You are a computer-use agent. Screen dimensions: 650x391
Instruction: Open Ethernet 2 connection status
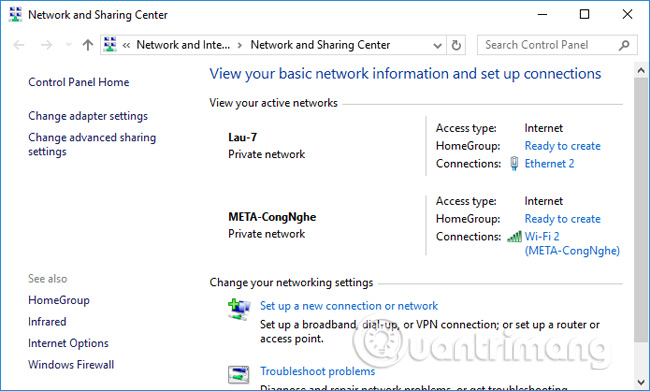point(549,164)
